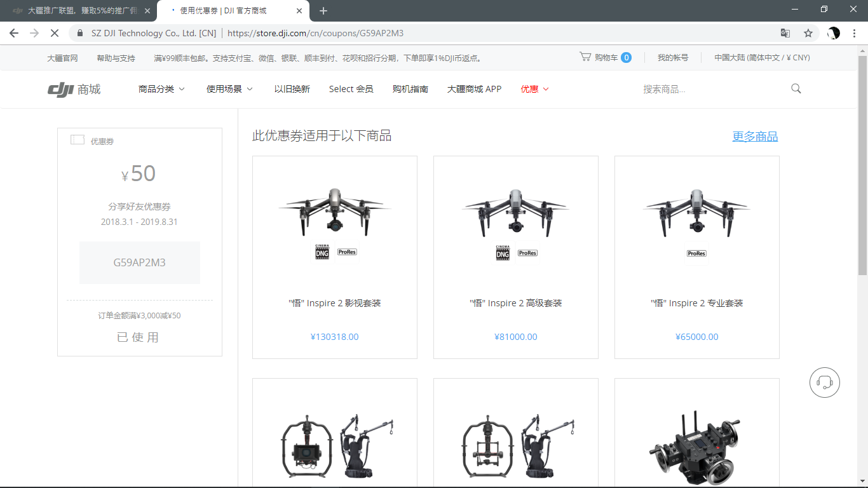
Task: Click the 帮助与支持 link
Action: click(x=116, y=58)
